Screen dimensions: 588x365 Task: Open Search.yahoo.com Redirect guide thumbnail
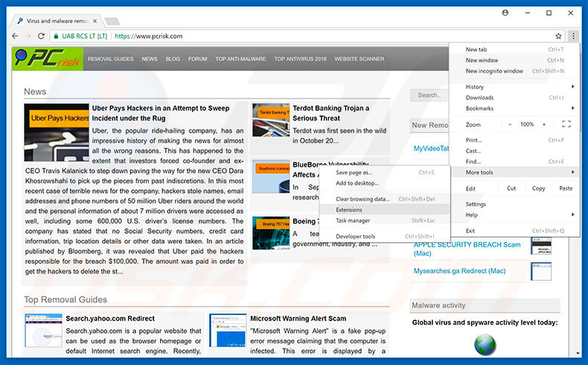(43, 331)
